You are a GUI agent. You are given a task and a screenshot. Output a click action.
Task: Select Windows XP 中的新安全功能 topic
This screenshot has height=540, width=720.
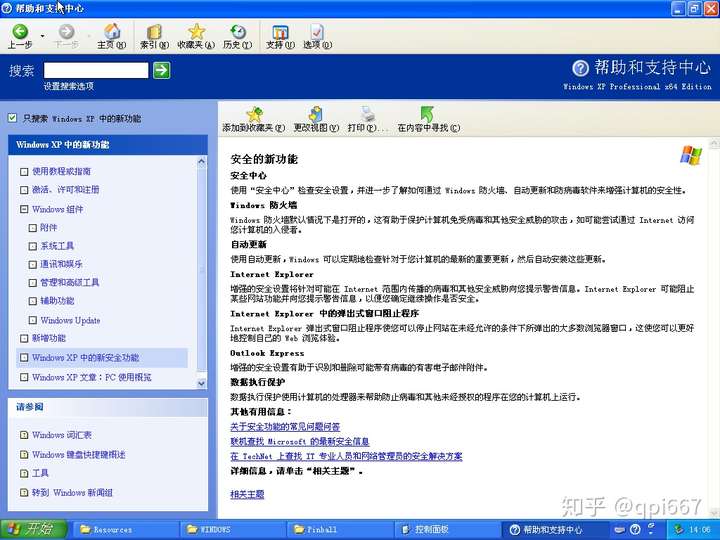[x=85, y=358]
